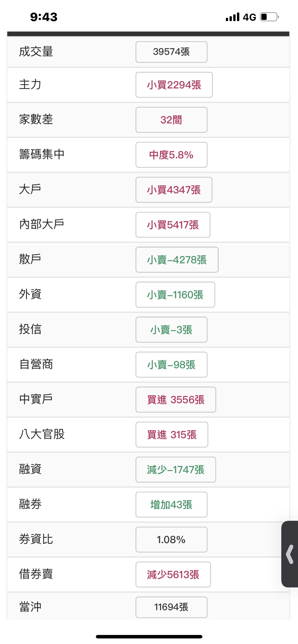Tap the 外資 小賣-1160張 box
This screenshot has height=644, width=298.
tap(175, 295)
